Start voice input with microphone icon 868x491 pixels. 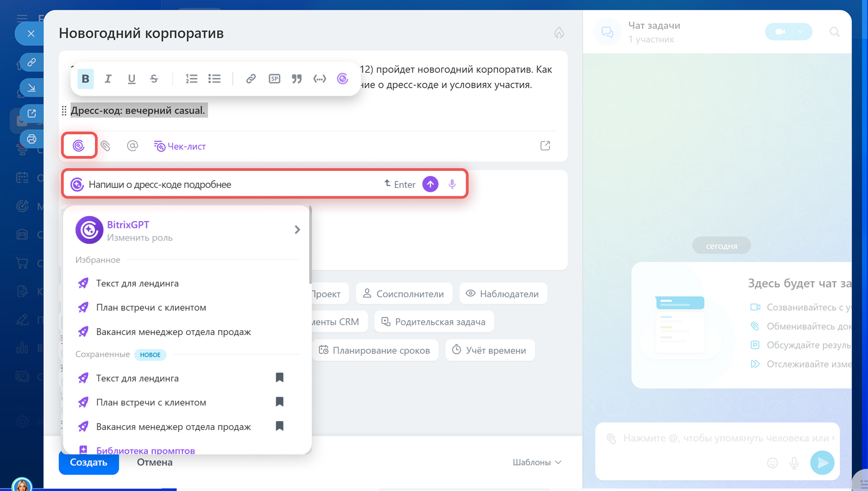click(x=452, y=184)
